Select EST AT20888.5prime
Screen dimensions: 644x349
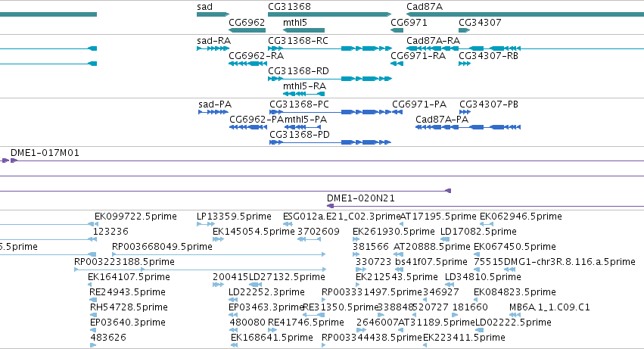pos(431,247)
